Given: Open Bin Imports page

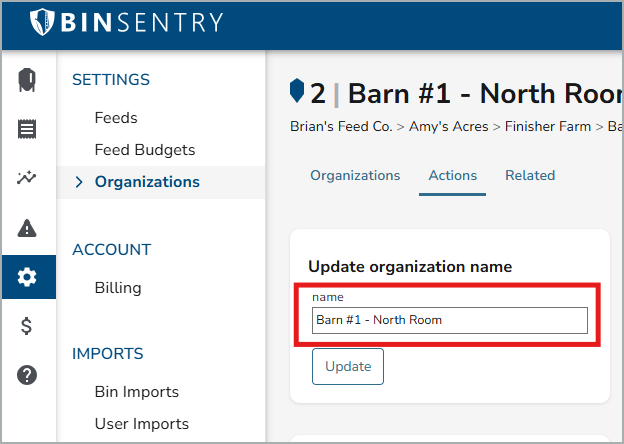Looking at the screenshot, I should click(137, 392).
